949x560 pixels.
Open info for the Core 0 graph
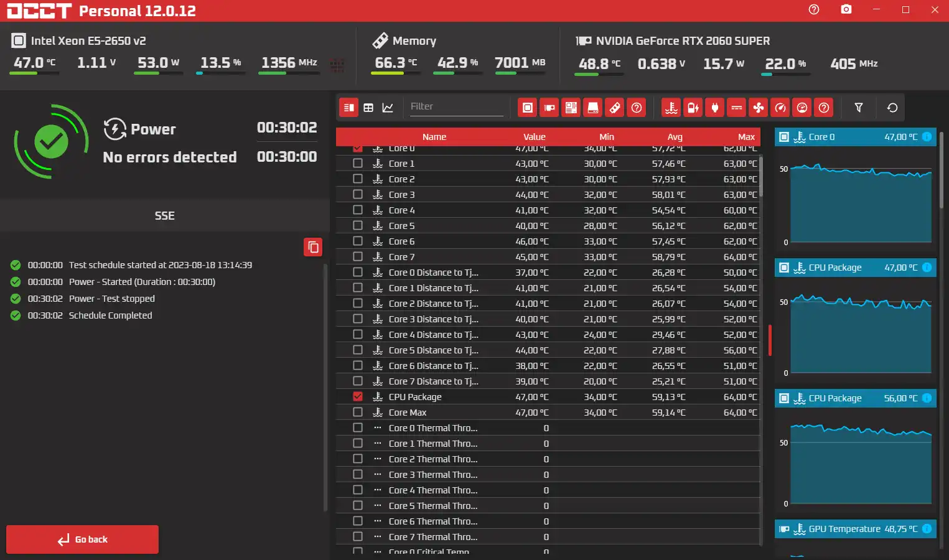click(x=927, y=137)
